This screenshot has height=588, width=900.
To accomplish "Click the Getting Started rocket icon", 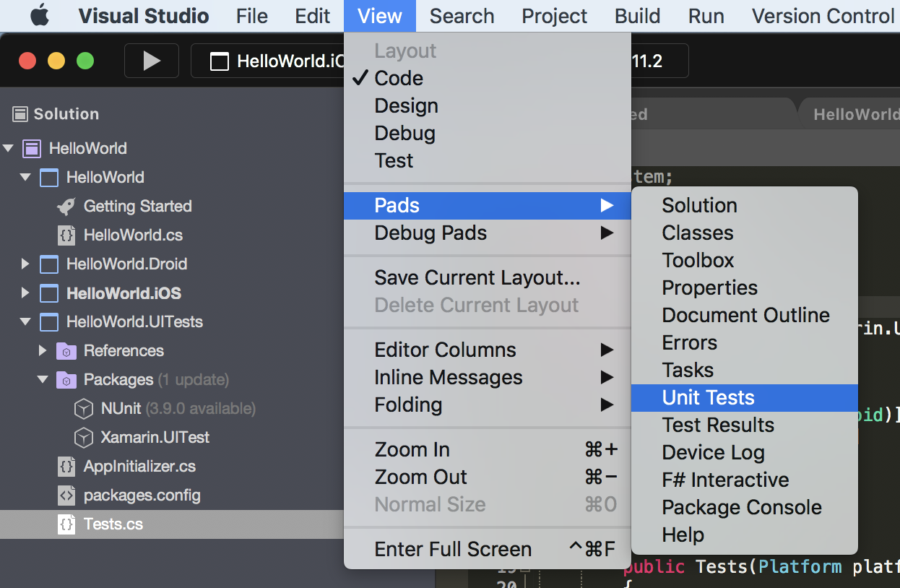I will (66, 207).
